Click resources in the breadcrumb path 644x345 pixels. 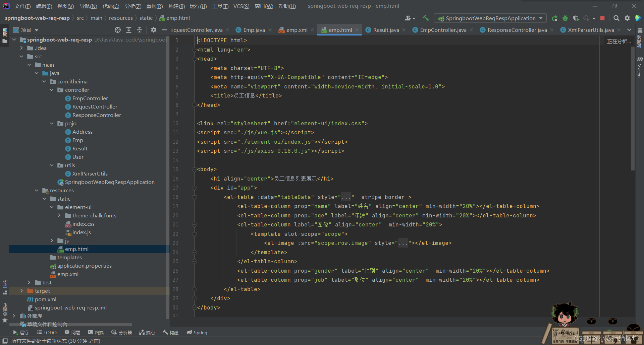(121, 18)
